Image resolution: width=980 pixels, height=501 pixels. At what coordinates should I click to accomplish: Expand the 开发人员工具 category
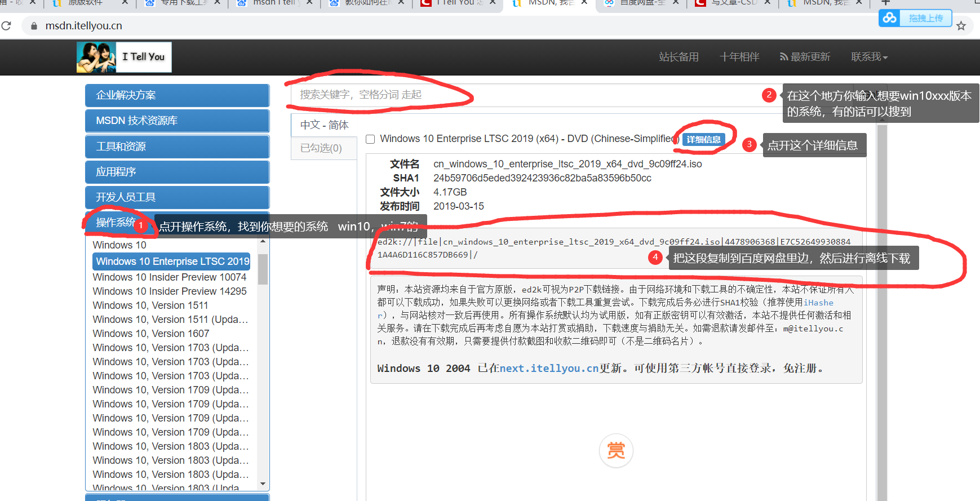[x=177, y=197]
